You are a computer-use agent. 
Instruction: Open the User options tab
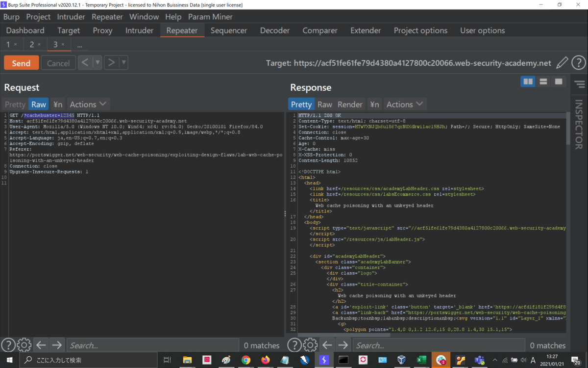pyautogui.click(x=482, y=30)
